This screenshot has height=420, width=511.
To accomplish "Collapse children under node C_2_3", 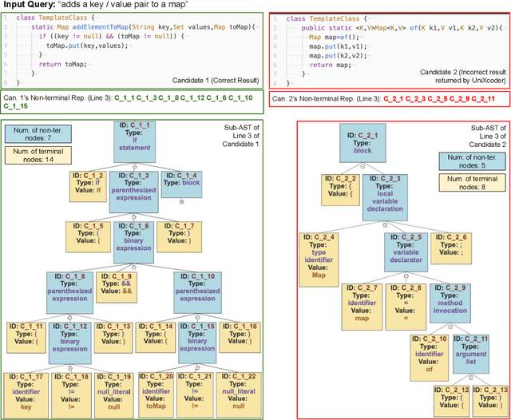I will coord(386,224).
